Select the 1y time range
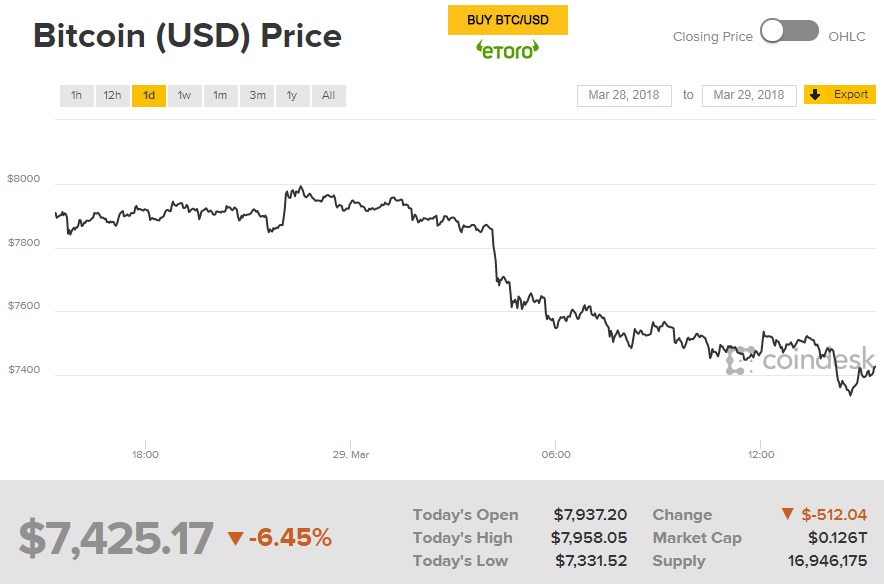The image size is (884, 584). coord(292,95)
